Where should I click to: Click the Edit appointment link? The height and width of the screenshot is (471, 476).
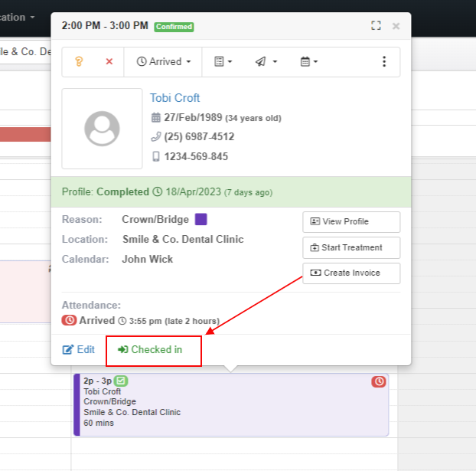click(78, 350)
